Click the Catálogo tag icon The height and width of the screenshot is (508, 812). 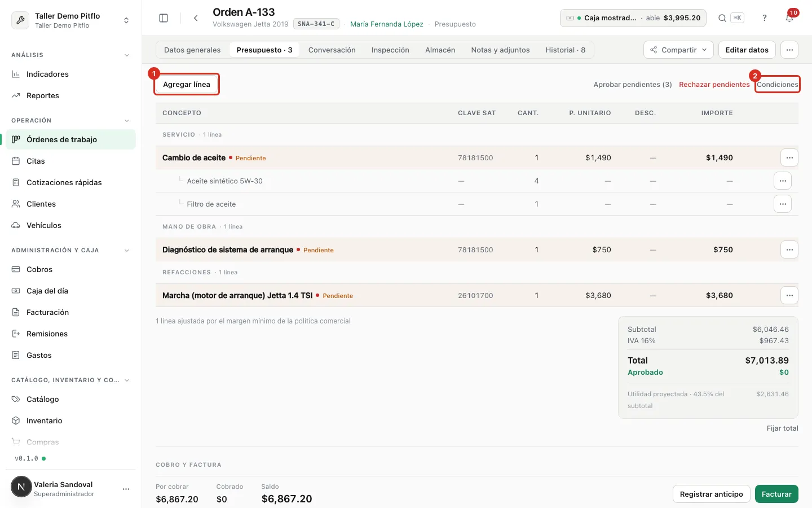coord(16,399)
